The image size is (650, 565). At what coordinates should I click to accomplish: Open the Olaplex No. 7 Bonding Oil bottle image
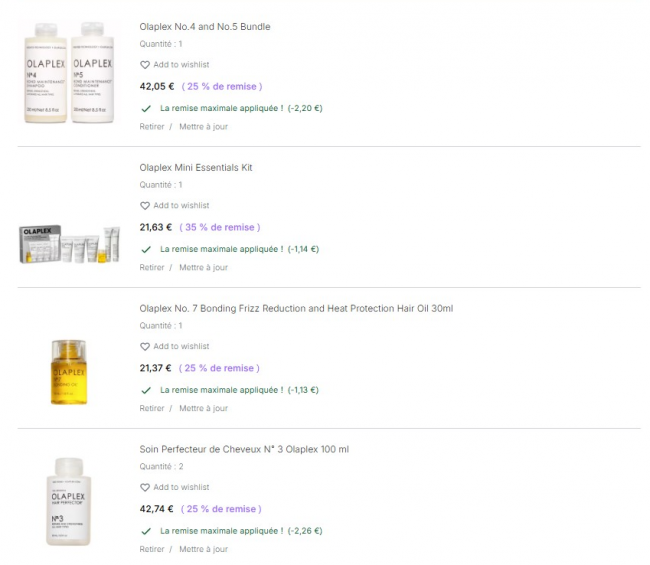(x=69, y=372)
